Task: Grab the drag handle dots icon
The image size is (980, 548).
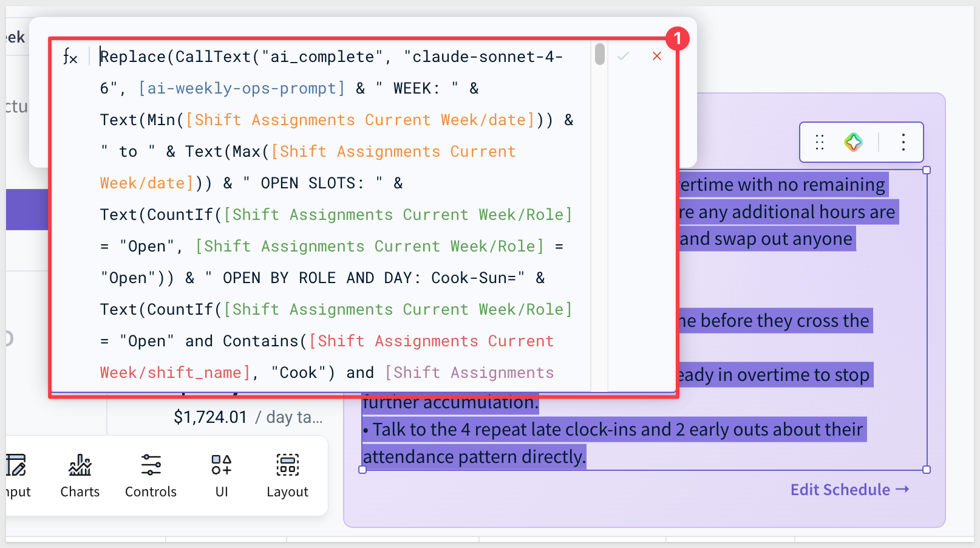Action: (820, 142)
